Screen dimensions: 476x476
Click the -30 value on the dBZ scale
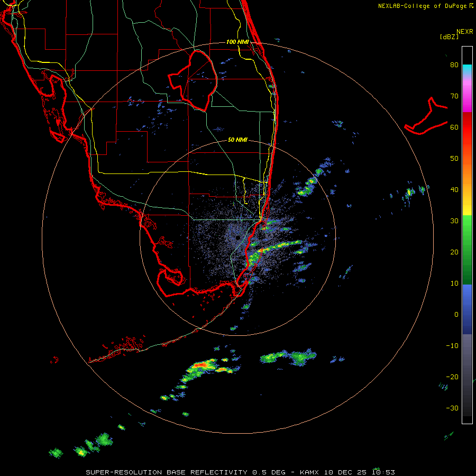(x=452, y=408)
